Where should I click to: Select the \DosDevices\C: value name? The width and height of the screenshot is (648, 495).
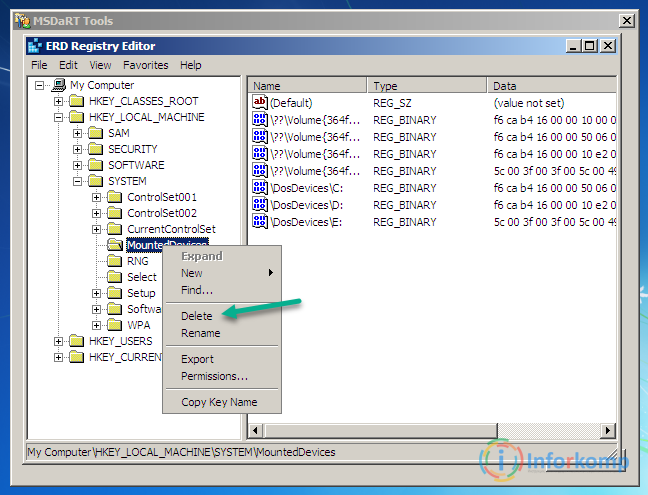click(307, 188)
